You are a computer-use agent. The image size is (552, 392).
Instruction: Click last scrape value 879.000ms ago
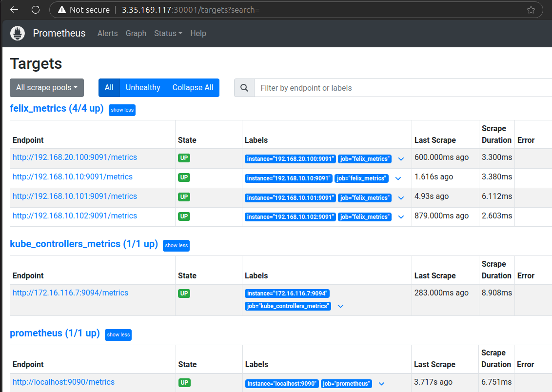click(x=441, y=216)
